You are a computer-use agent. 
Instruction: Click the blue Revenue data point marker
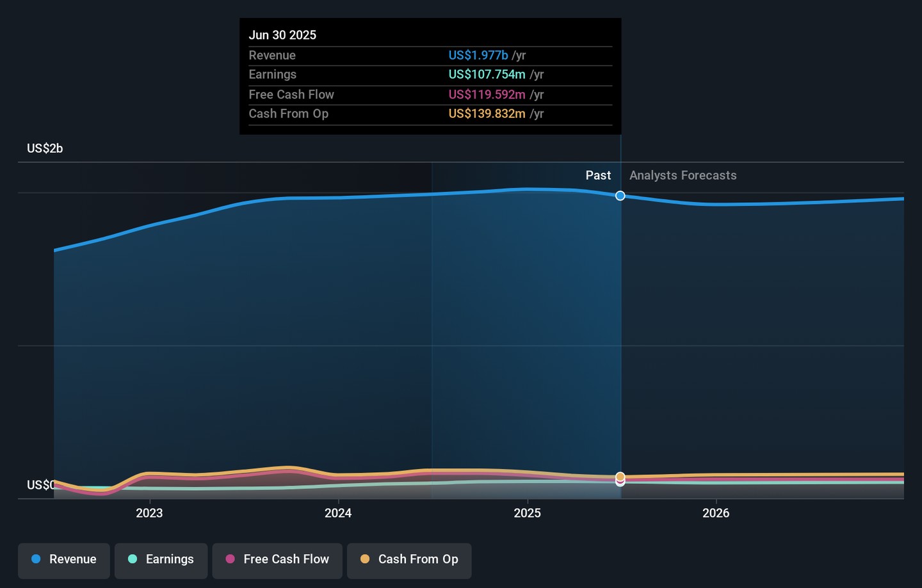point(620,196)
